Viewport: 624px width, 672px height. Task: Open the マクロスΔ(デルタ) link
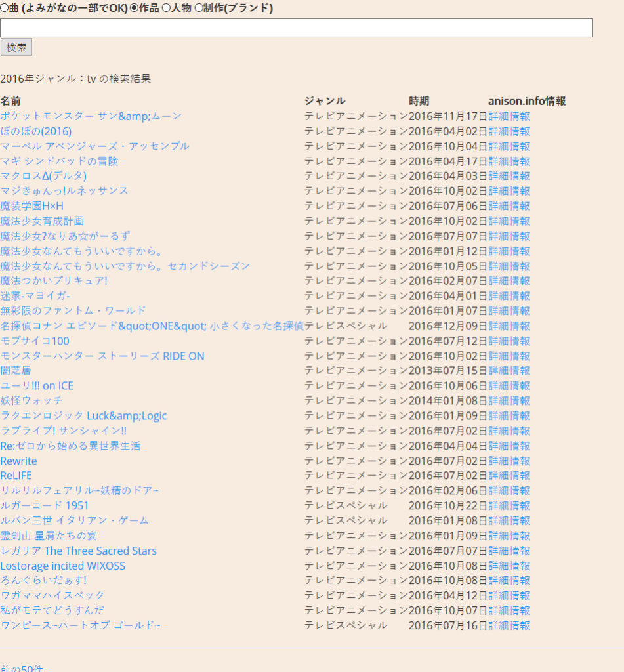pos(43,176)
